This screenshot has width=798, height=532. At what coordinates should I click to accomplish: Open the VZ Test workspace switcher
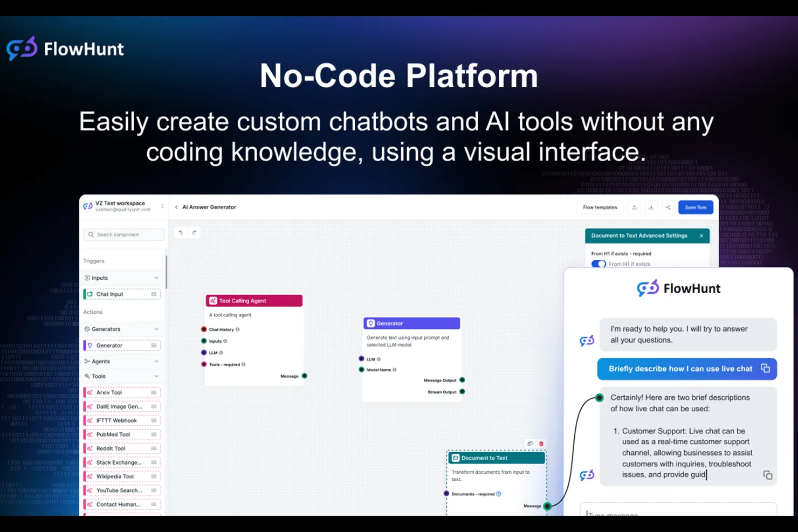[125, 206]
